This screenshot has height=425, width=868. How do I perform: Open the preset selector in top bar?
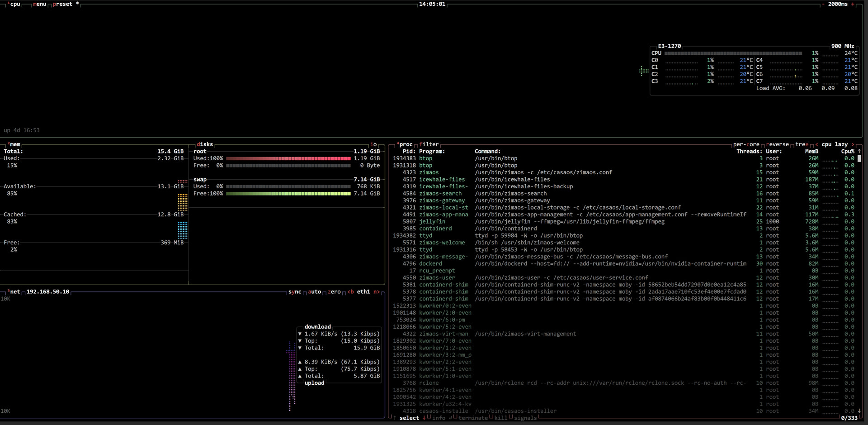[x=62, y=4]
